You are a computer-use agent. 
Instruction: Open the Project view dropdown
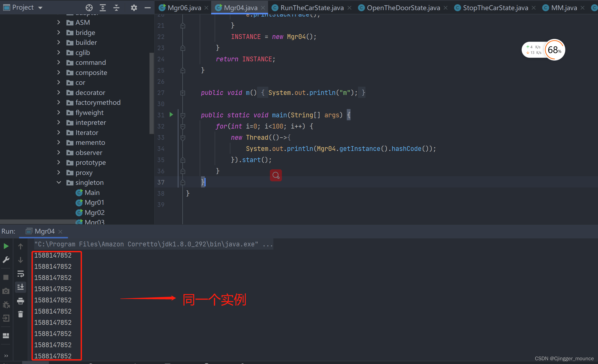[41, 8]
